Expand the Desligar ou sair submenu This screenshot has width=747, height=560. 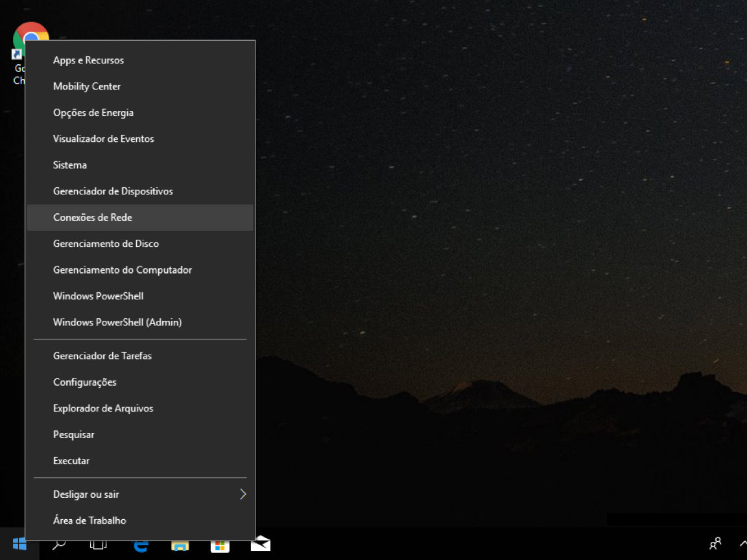point(140,495)
